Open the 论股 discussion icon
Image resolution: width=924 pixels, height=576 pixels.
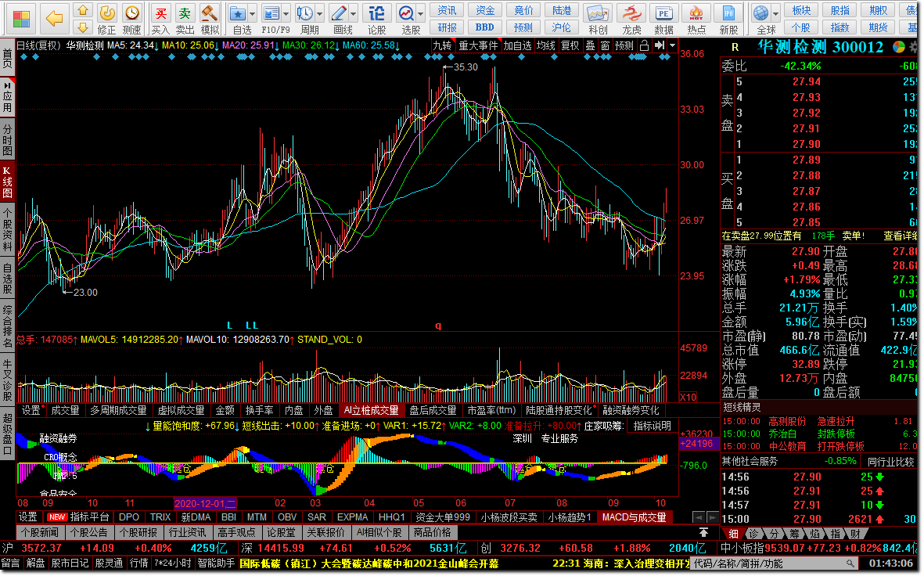click(x=376, y=13)
